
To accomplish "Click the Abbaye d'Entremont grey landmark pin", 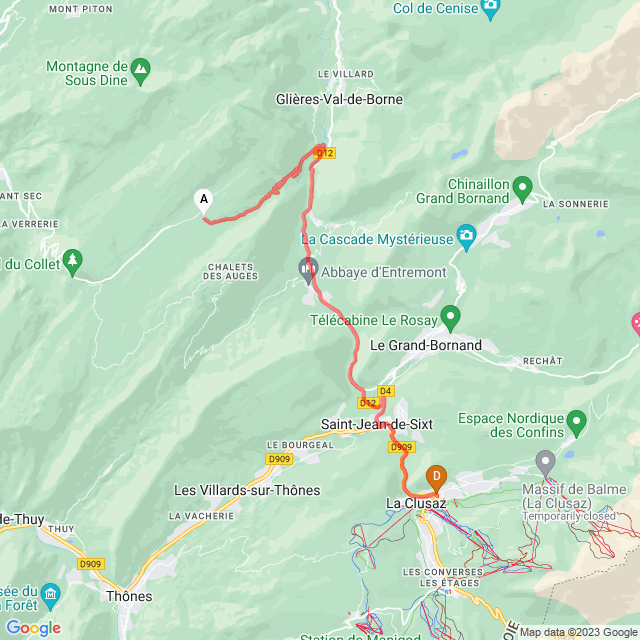I will 308,271.
